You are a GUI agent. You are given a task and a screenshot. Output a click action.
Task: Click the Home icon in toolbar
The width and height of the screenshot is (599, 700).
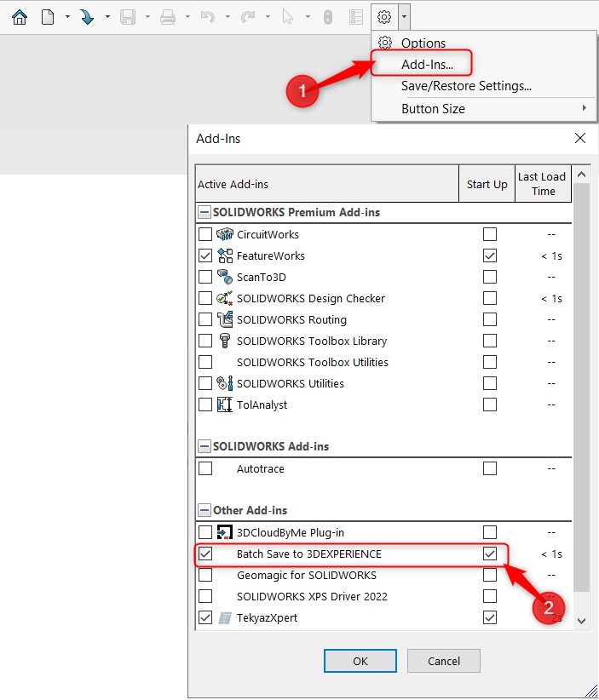(x=20, y=17)
